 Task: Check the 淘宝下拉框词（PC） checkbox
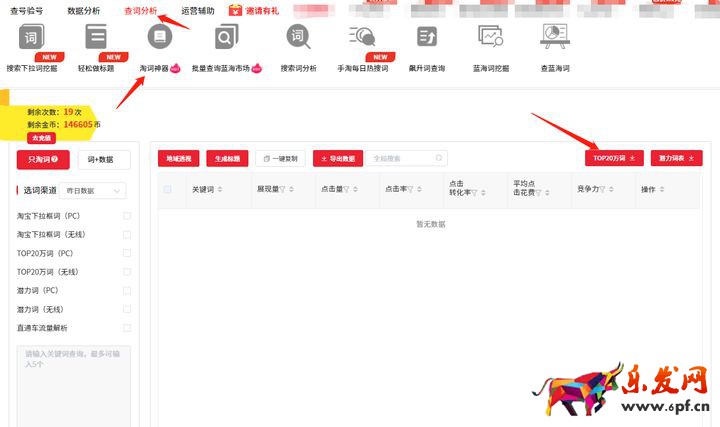pyautogui.click(x=126, y=216)
